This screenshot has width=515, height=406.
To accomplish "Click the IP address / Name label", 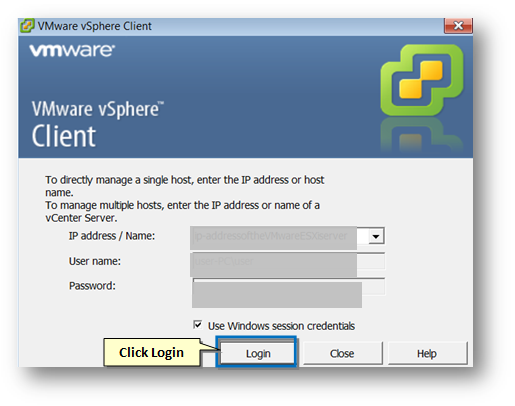I will click(112, 236).
